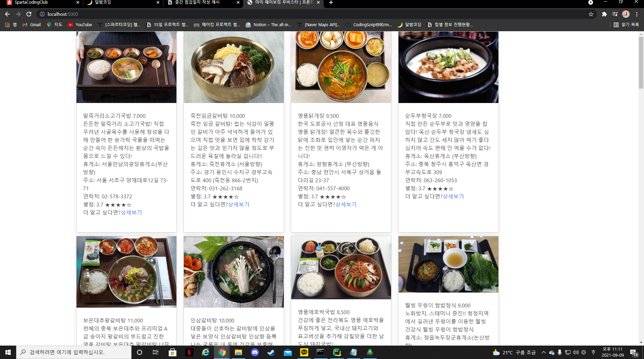Open Chrome icon in taskbar

tap(222, 352)
